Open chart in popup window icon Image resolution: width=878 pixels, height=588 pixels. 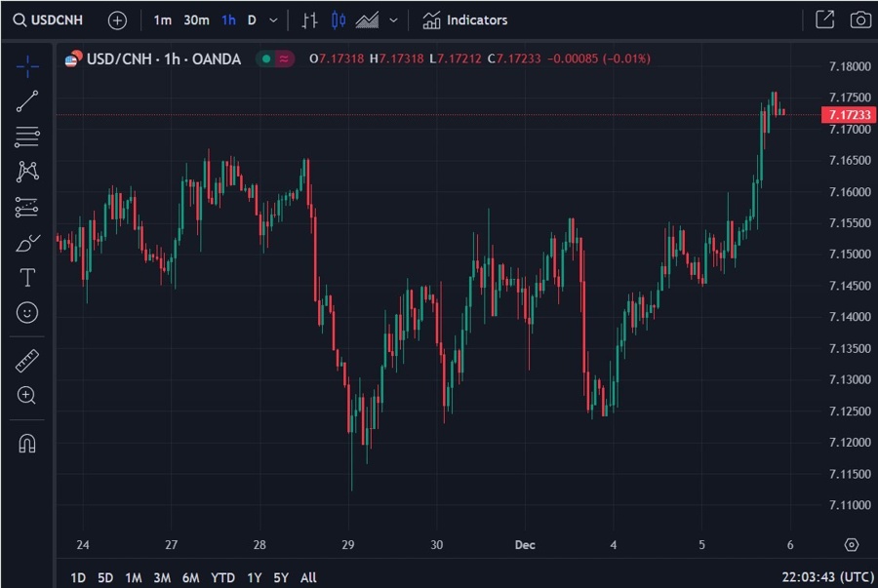[x=824, y=20]
